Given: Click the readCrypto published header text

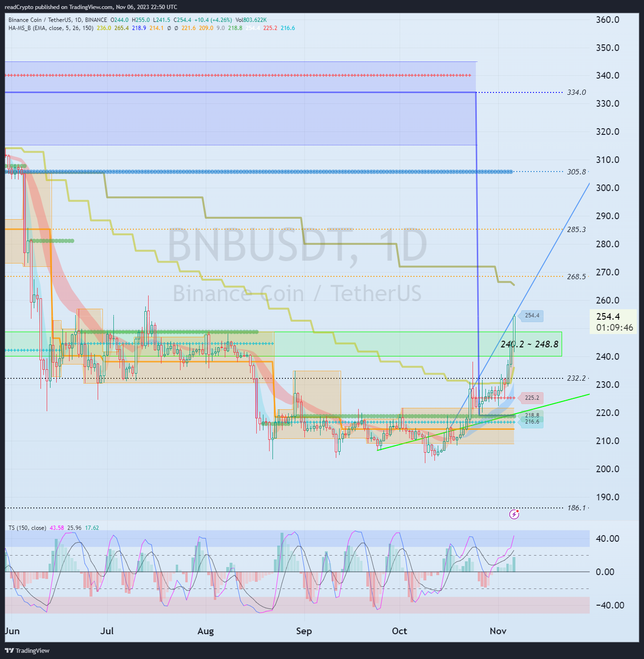Looking at the screenshot, I should [91, 7].
